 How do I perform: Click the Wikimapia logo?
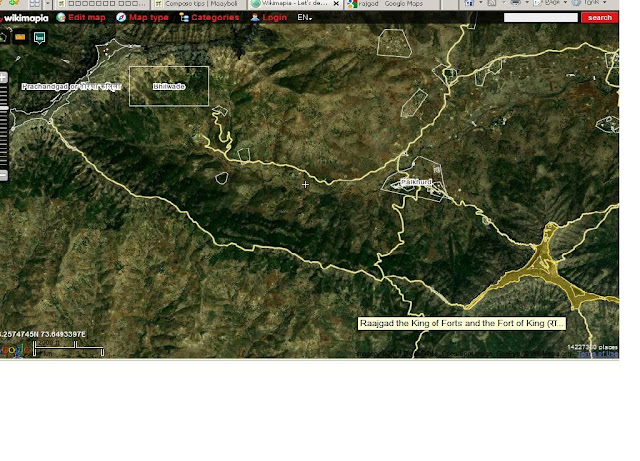pos(24,18)
